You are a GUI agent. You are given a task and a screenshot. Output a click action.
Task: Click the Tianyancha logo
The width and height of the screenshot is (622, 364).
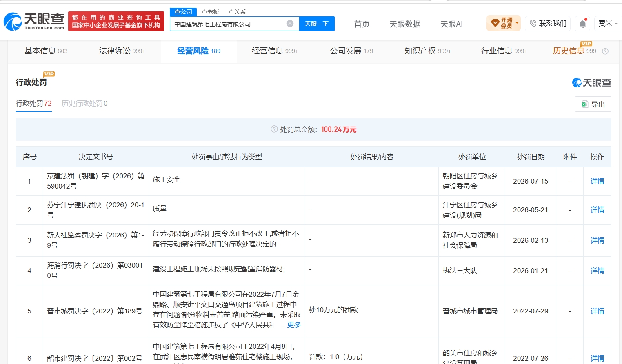34,21
